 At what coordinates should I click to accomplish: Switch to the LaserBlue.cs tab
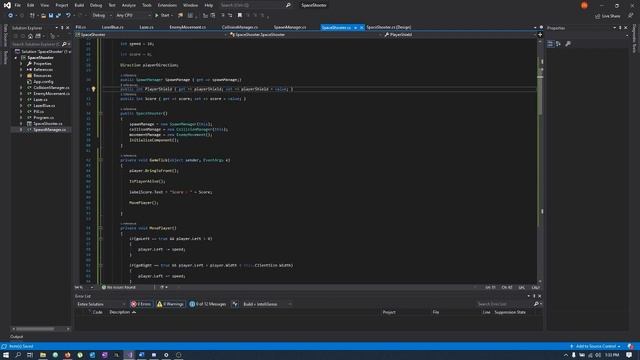113,27
